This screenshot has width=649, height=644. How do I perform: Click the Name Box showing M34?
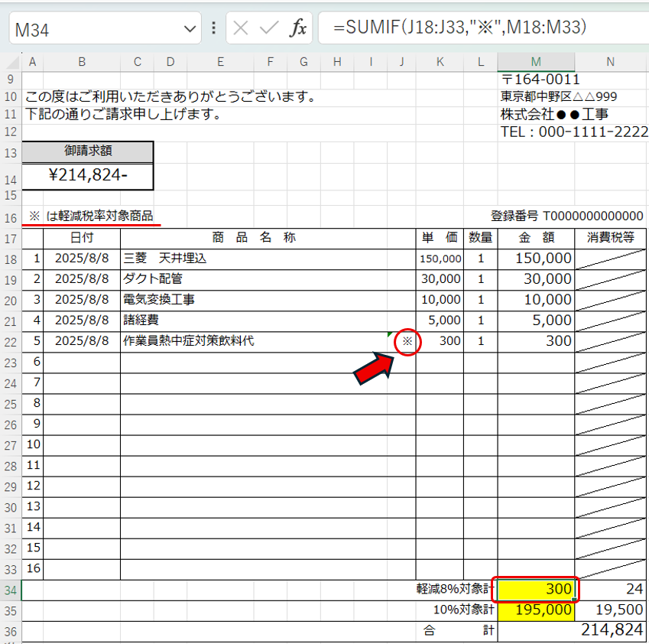tap(92, 29)
